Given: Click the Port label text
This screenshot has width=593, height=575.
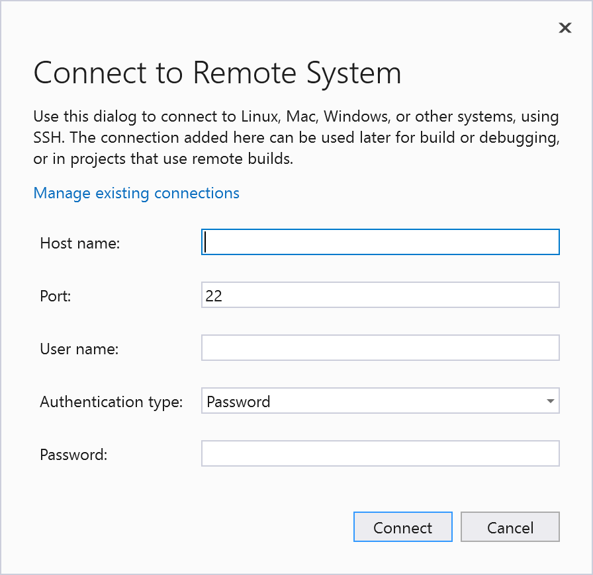Looking at the screenshot, I should (x=55, y=296).
